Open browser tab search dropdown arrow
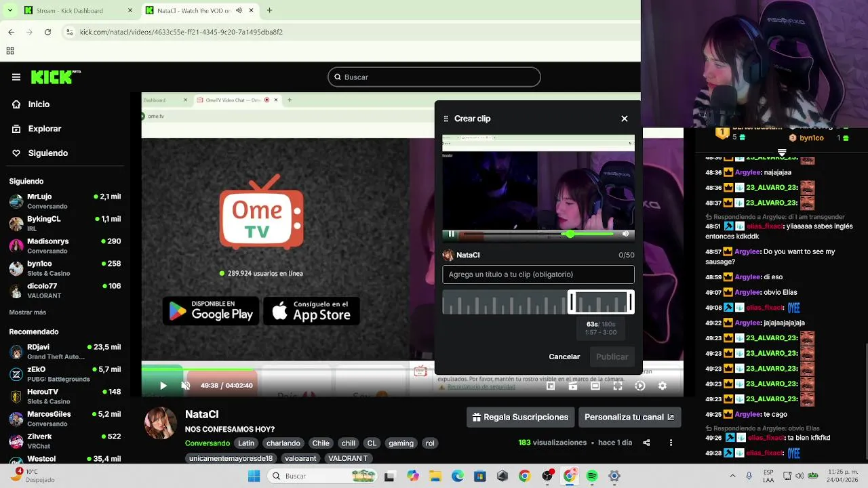This screenshot has height=488, width=868. 9,11
